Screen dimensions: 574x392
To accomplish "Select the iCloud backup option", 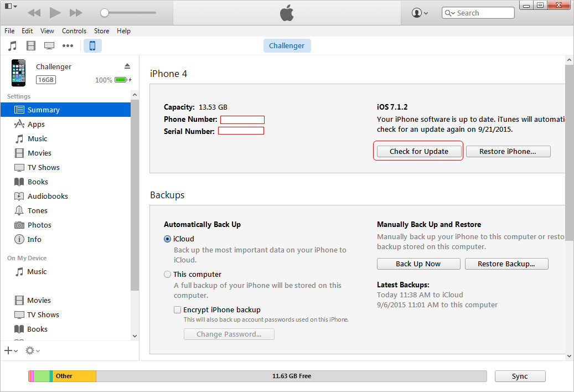I will click(168, 239).
